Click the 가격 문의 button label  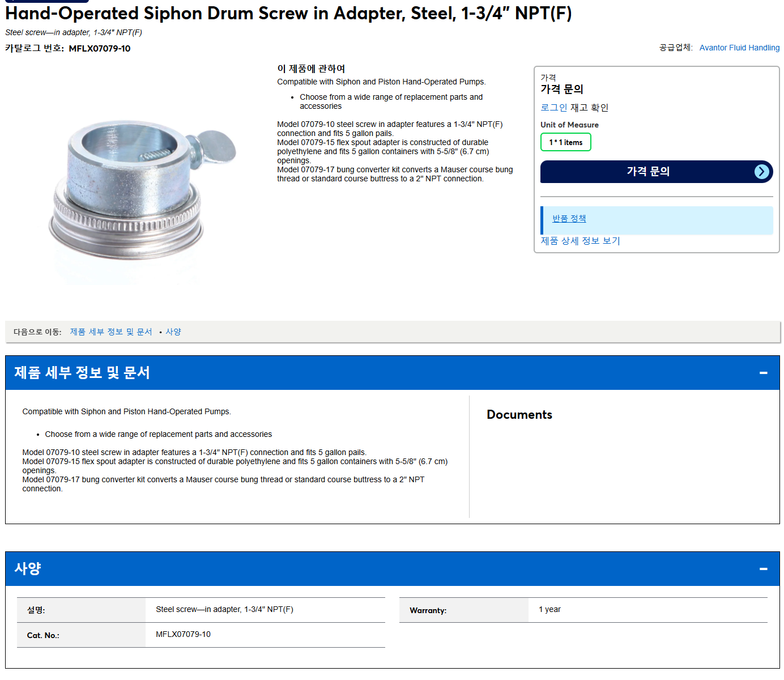coord(648,171)
